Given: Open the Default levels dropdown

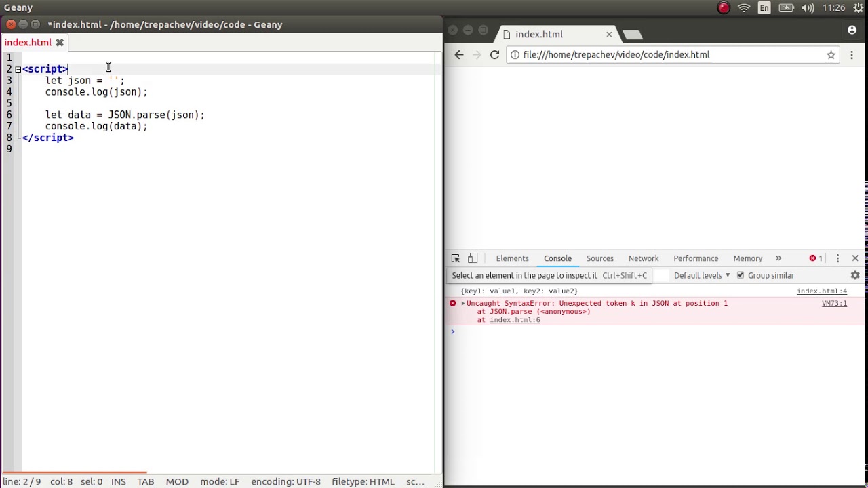Looking at the screenshot, I should pyautogui.click(x=702, y=276).
